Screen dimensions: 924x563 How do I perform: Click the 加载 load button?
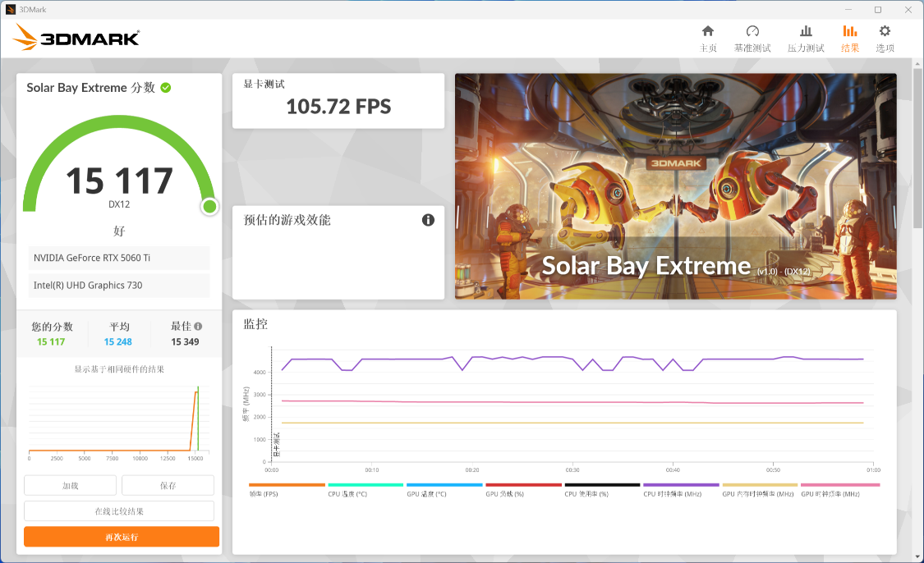(71, 485)
